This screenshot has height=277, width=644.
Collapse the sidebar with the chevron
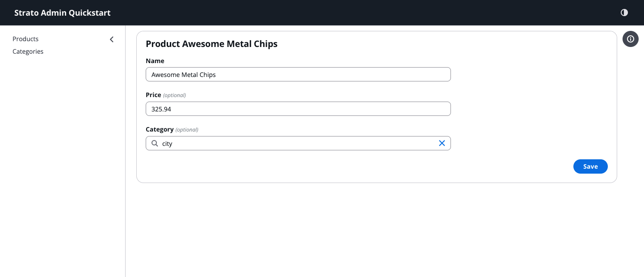(112, 39)
